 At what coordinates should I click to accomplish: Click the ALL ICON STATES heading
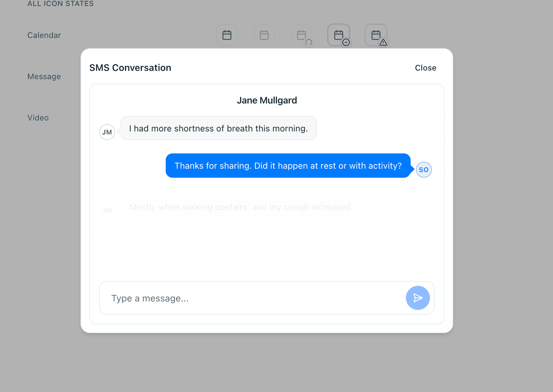(61, 4)
